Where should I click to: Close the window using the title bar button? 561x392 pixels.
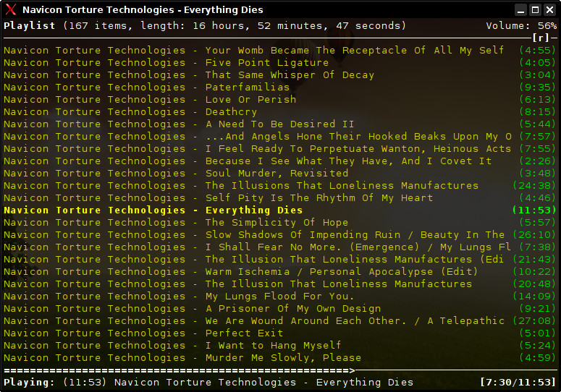pos(549,10)
